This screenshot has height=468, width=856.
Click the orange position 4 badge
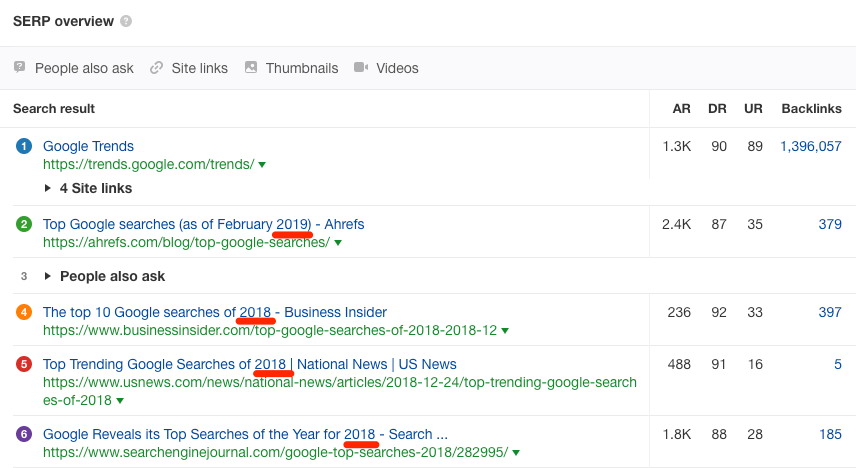coord(24,312)
